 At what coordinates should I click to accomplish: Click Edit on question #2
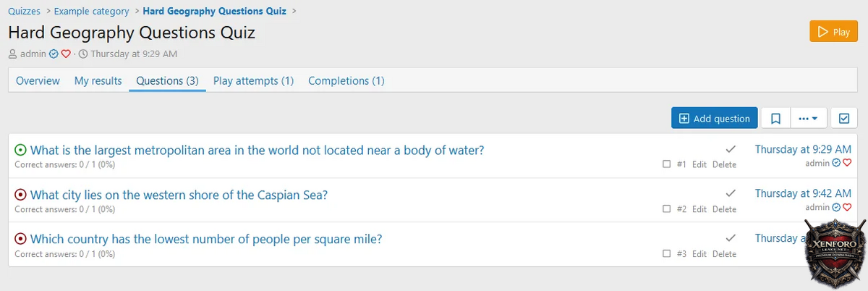click(x=699, y=209)
